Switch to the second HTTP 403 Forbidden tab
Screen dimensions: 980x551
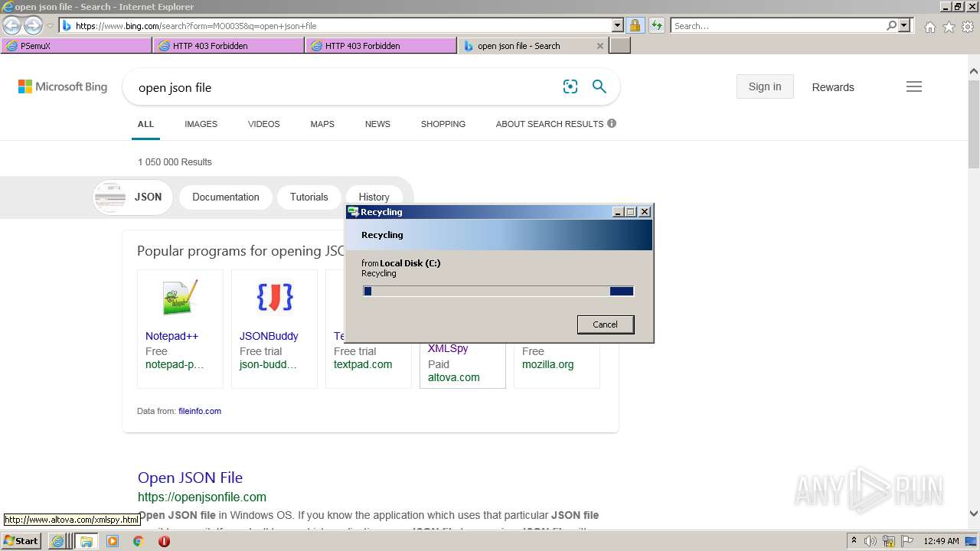coord(381,46)
